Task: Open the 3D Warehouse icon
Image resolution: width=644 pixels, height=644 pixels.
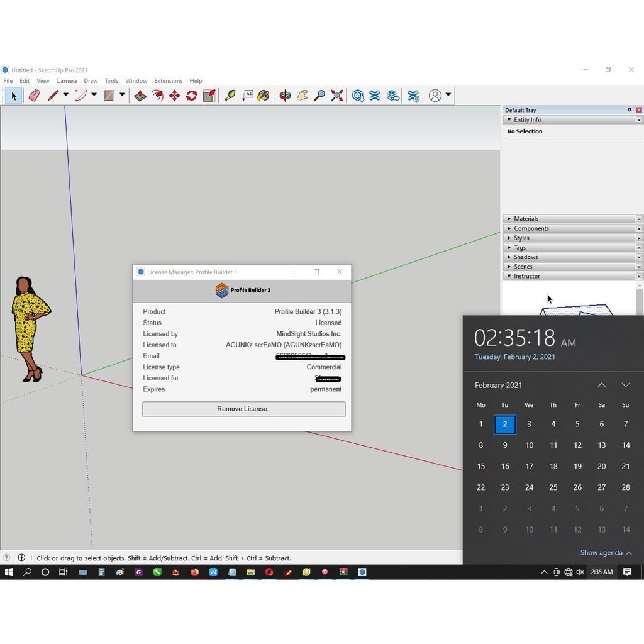Action: click(358, 96)
